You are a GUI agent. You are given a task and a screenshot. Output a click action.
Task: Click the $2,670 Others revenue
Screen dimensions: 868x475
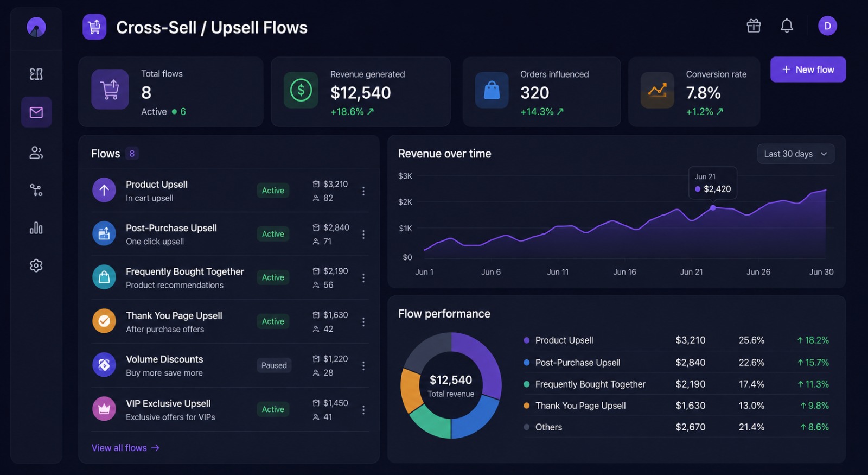pyautogui.click(x=691, y=427)
